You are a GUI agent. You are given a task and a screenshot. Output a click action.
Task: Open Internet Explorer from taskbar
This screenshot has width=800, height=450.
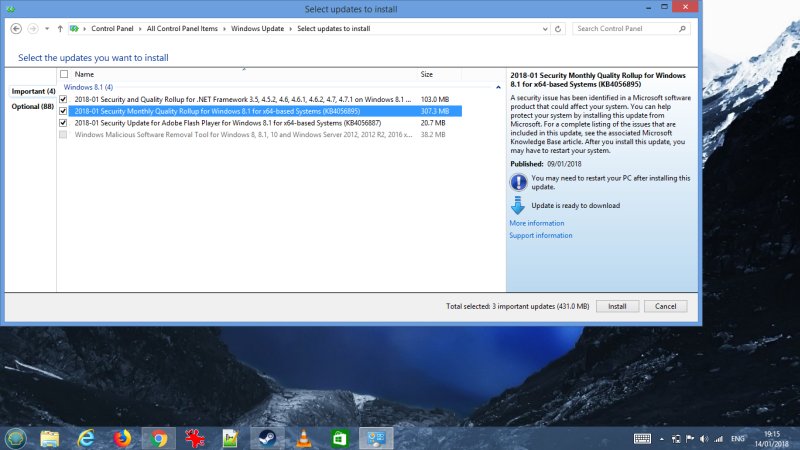pyautogui.click(x=86, y=438)
